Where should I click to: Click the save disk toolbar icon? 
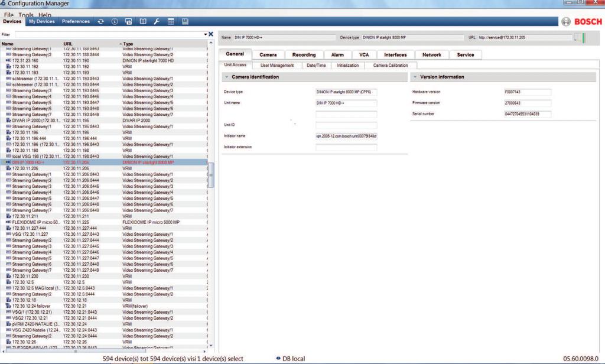pyautogui.click(x=185, y=22)
